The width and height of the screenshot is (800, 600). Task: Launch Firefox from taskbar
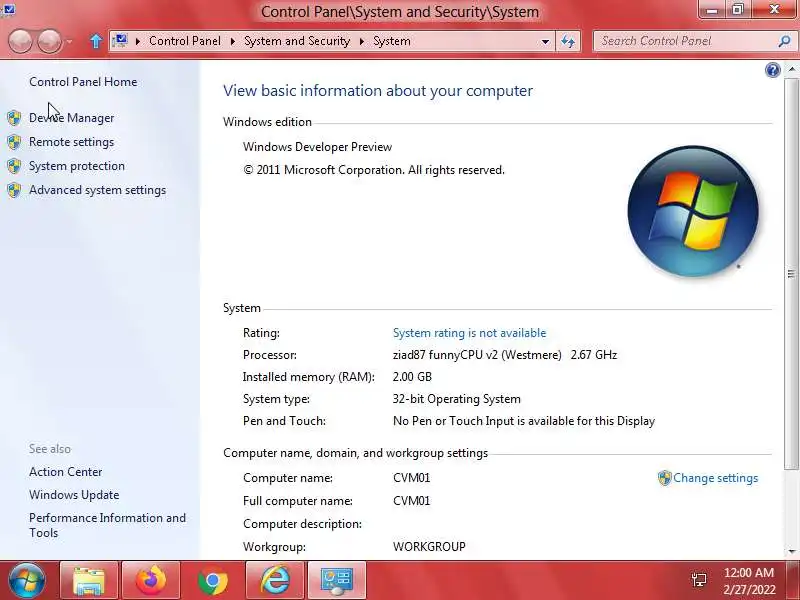(x=151, y=581)
